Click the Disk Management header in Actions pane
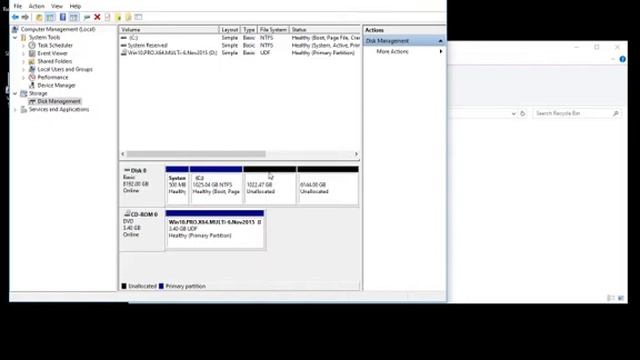 pyautogui.click(x=404, y=41)
